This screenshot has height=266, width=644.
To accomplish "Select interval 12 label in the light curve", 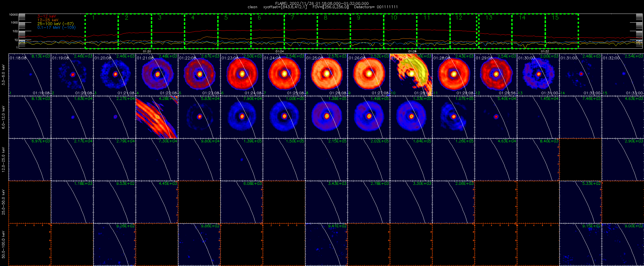I will pyautogui.click(x=459, y=18).
